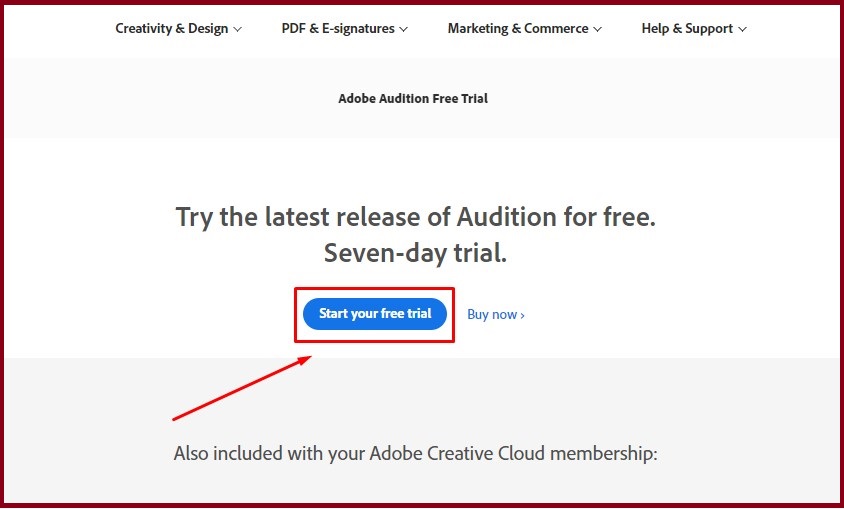The height and width of the screenshot is (509, 844).
Task: Expand the Help & Support chevron
Action: pyautogui.click(x=743, y=29)
